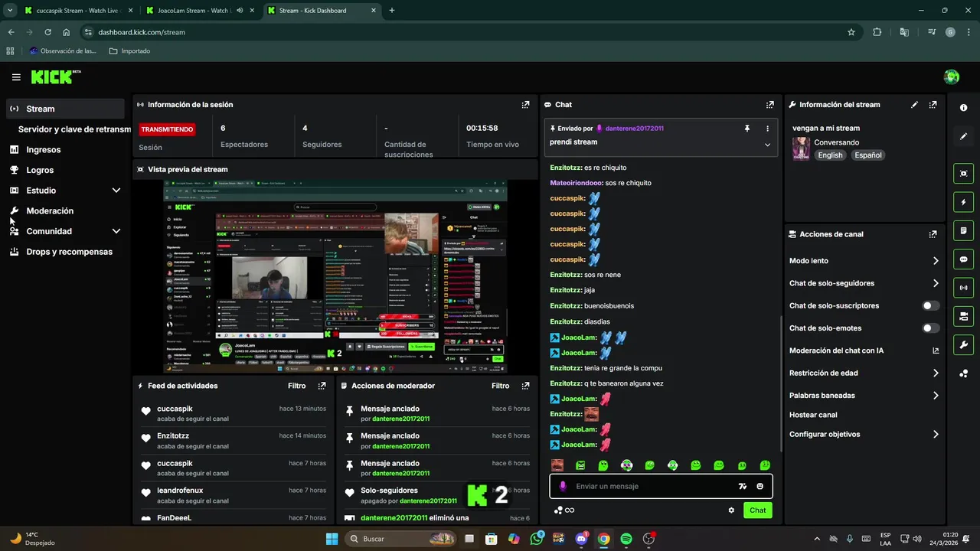Screen dimensions: 980x551
Task: Open the browser tab search dropdown
Action: (10, 10)
